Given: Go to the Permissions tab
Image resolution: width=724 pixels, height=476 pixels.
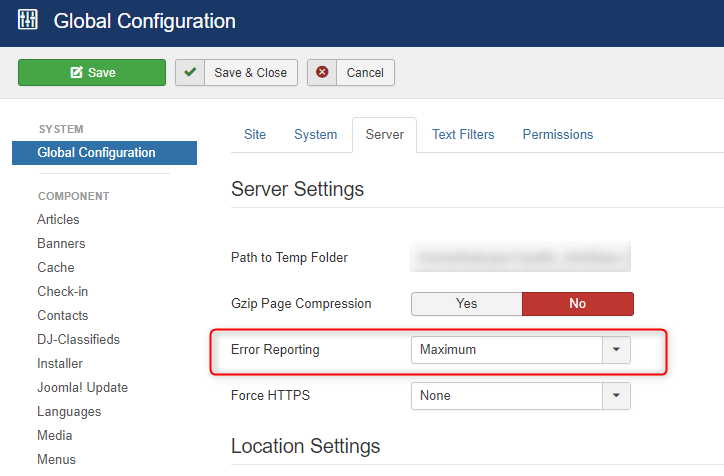Looking at the screenshot, I should click(x=557, y=134).
